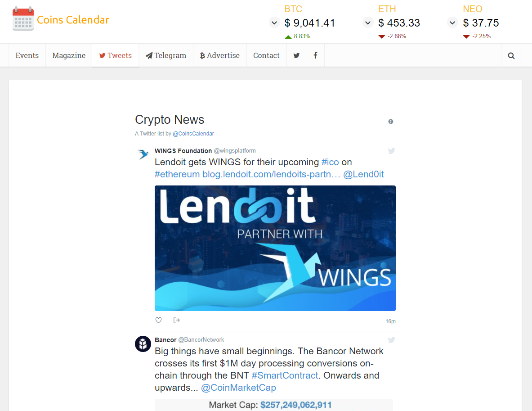The image size is (532, 411).
Task: Click the Bancor profile avatar
Action: click(143, 344)
